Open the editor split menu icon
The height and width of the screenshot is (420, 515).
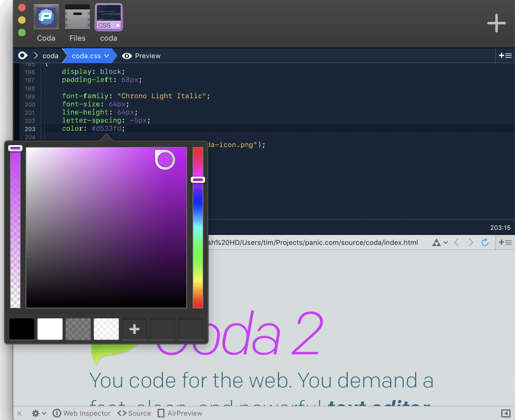pos(505,56)
